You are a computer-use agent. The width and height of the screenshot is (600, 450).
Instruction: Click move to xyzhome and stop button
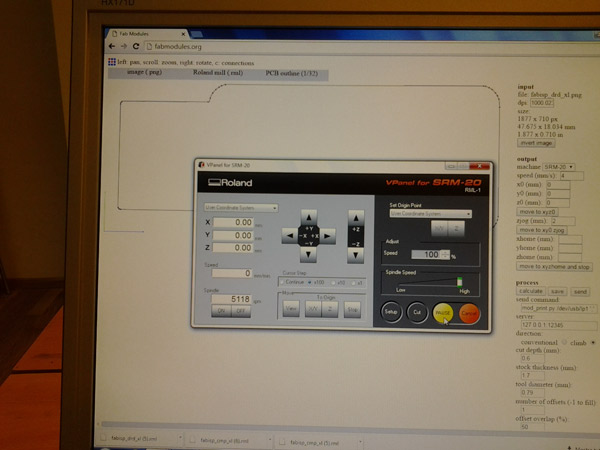point(554,267)
